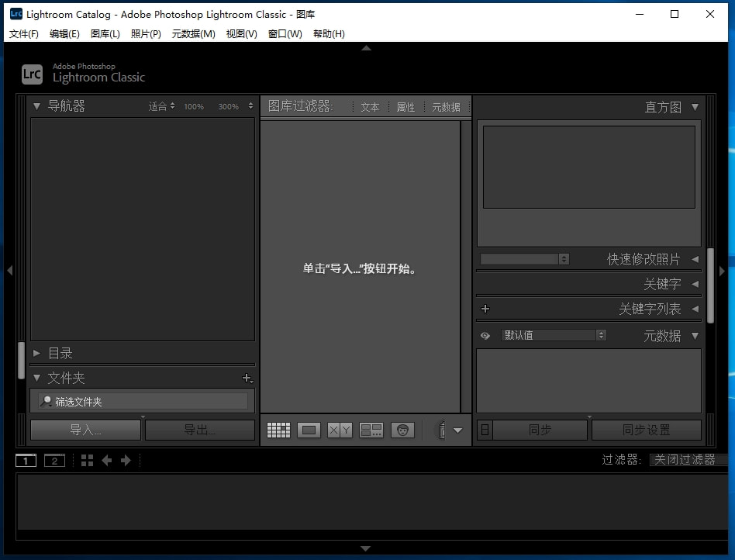
Task: Open 元数据(M) menu
Action: pos(194,34)
